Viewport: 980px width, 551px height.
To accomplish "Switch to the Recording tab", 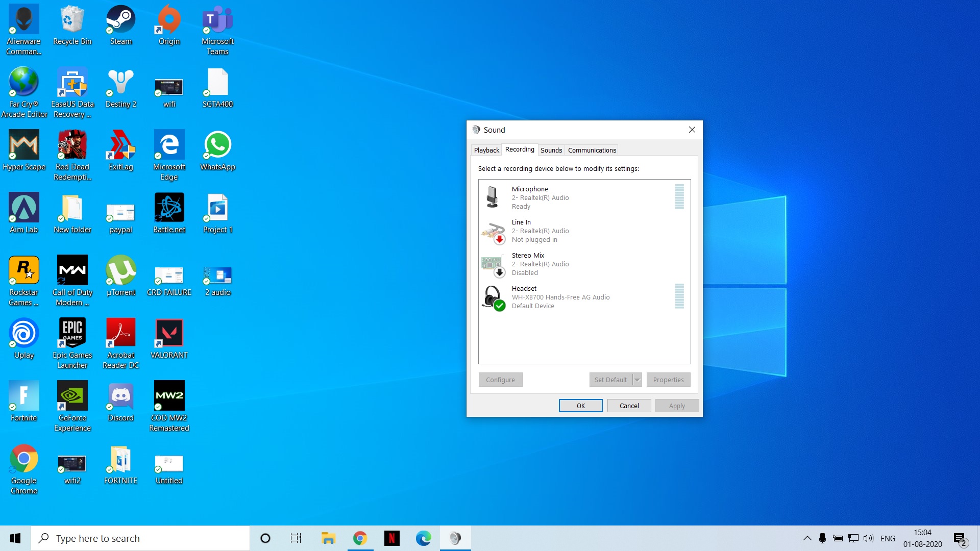I will (520, 149).
